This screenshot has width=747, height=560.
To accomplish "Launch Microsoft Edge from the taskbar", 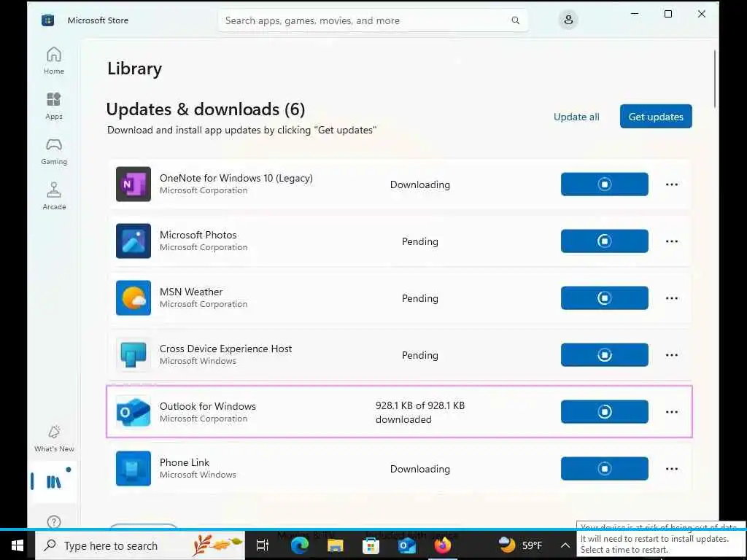I will tap(300, 545).
